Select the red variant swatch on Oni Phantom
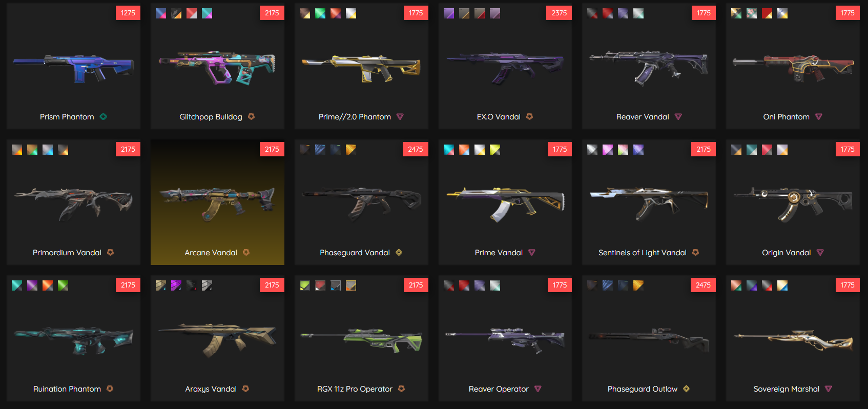The width and height of the screenshot is (868, 409). tap(767, 13)
